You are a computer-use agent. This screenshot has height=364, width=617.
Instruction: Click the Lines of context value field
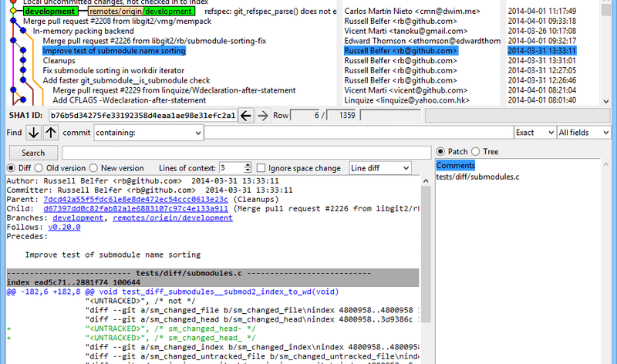point(231,168)
